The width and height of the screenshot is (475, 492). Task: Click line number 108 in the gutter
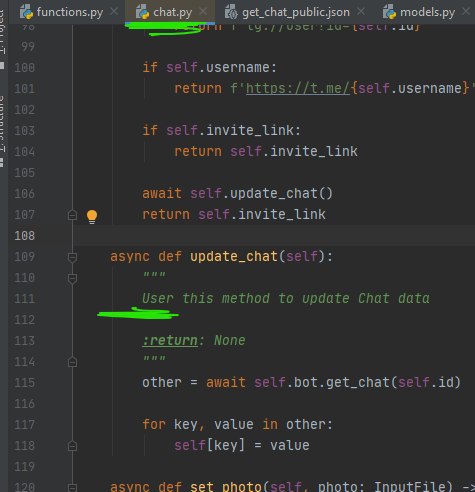[25, 236]
